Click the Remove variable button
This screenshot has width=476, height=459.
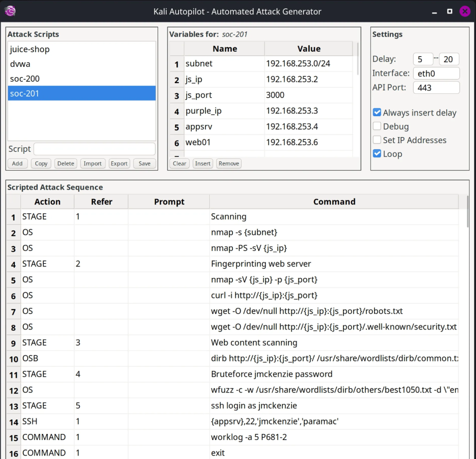click(x=229, y=164)
